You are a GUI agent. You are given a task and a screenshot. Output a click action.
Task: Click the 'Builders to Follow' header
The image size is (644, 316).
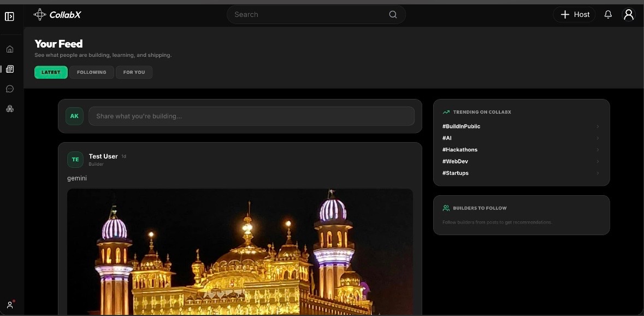coord(480,208)
